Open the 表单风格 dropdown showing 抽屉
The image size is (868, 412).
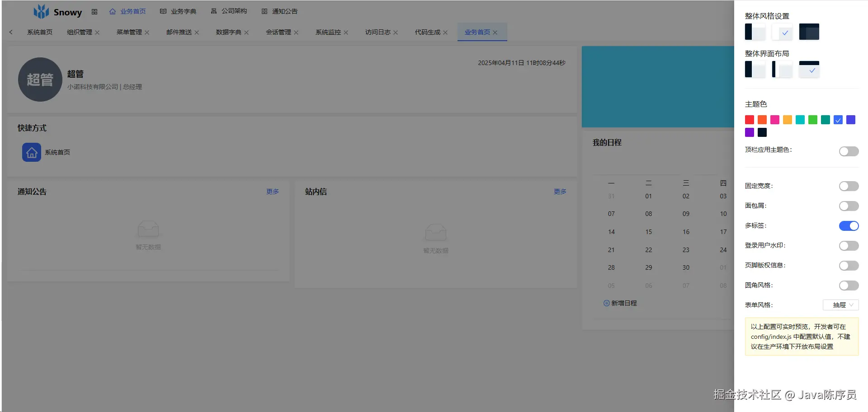840,305
